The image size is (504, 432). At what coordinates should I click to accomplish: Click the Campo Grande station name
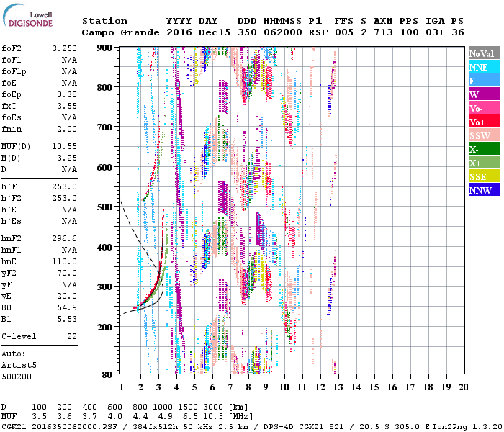pos(120,32)
